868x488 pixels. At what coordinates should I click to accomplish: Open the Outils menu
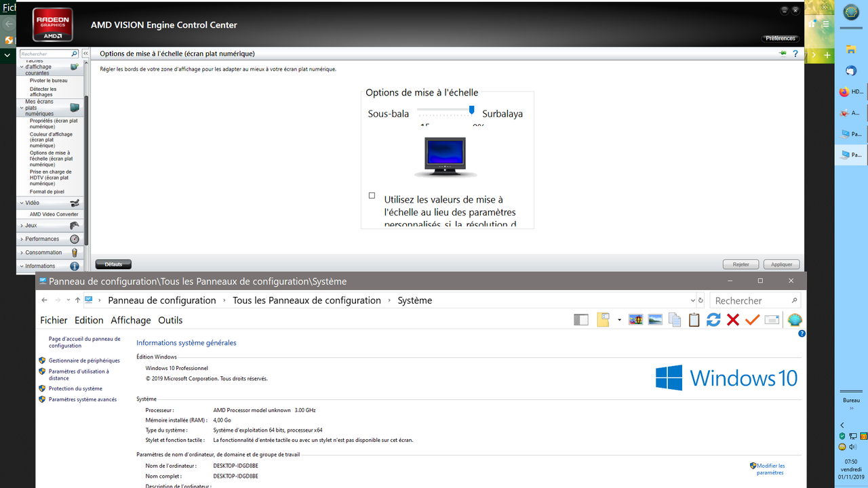(170, 320)
